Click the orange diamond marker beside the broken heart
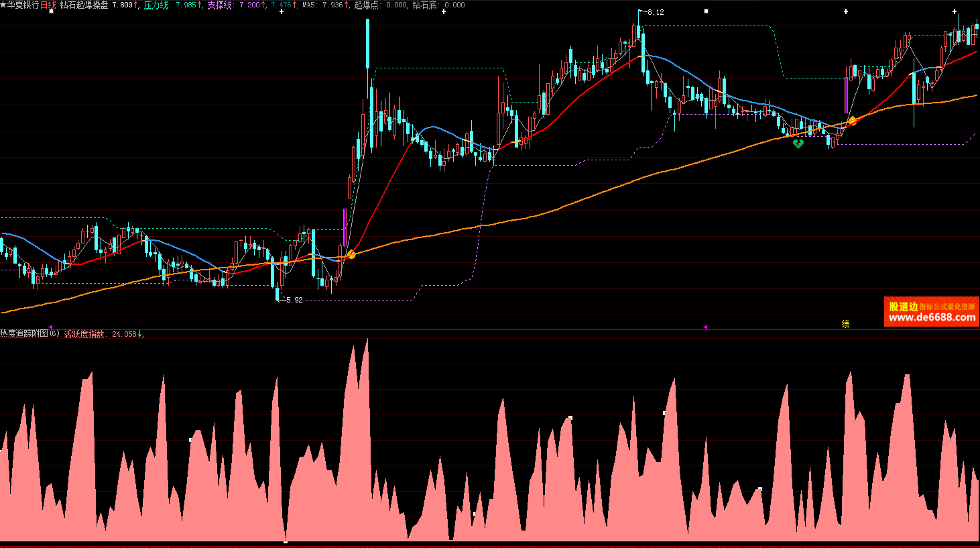The image size is (980, 548). [x=852, y=121]
